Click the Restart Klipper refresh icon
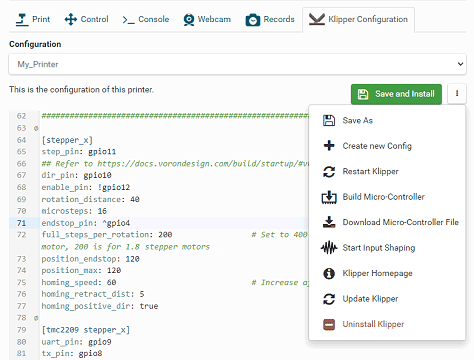 coord(329,172)
